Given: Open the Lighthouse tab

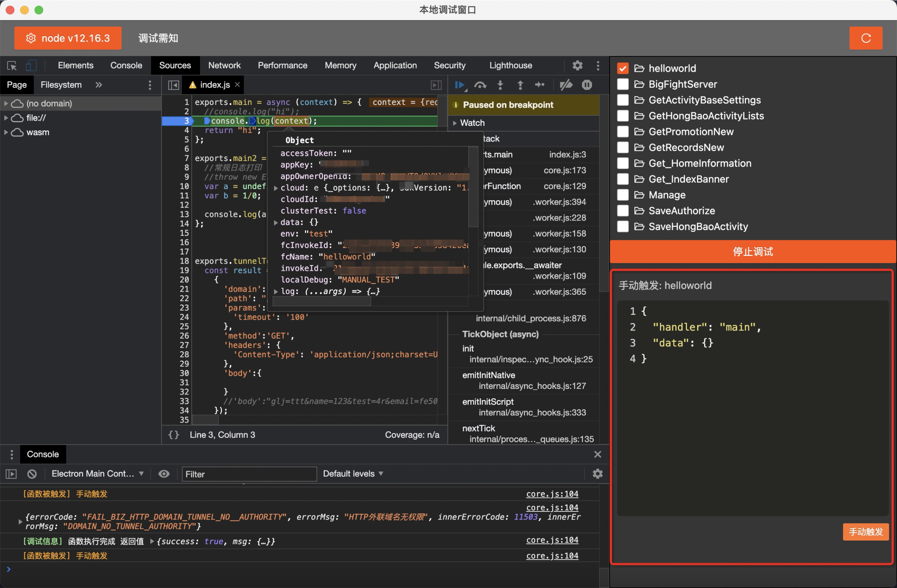Looking at the screenshot, I should (511, 65).
